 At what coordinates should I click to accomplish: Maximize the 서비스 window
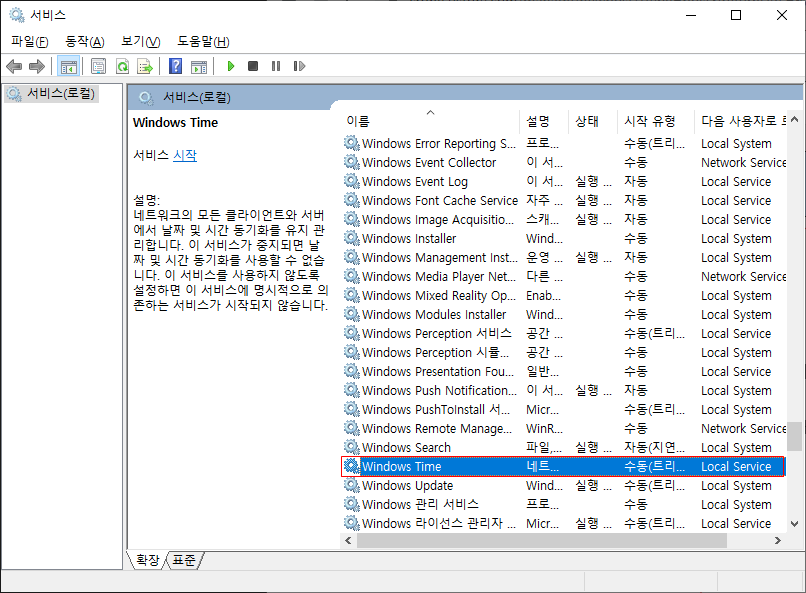click(x=736, y=15)
